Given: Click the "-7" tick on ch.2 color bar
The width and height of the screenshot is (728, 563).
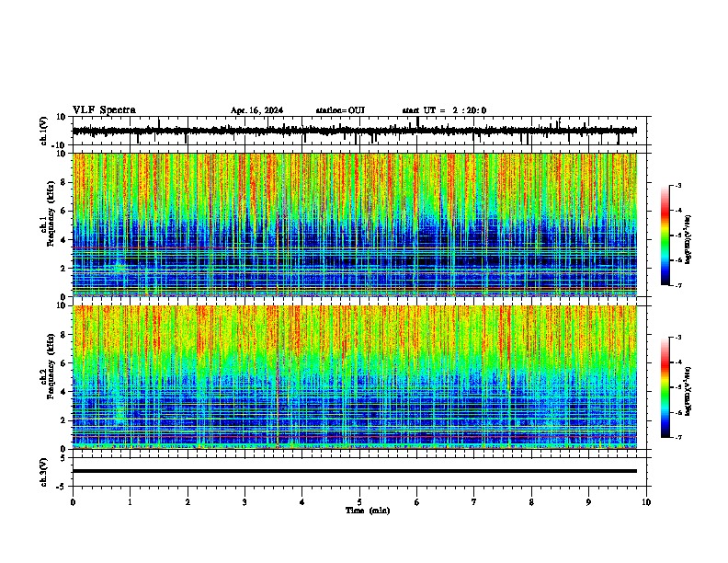Looking at the screenshot, I should (678, 437).
